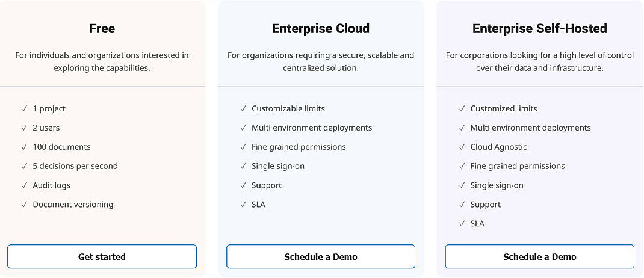644x278 pixels.
Task: Select the Enterprise Cloud heading
Action: 320,28
